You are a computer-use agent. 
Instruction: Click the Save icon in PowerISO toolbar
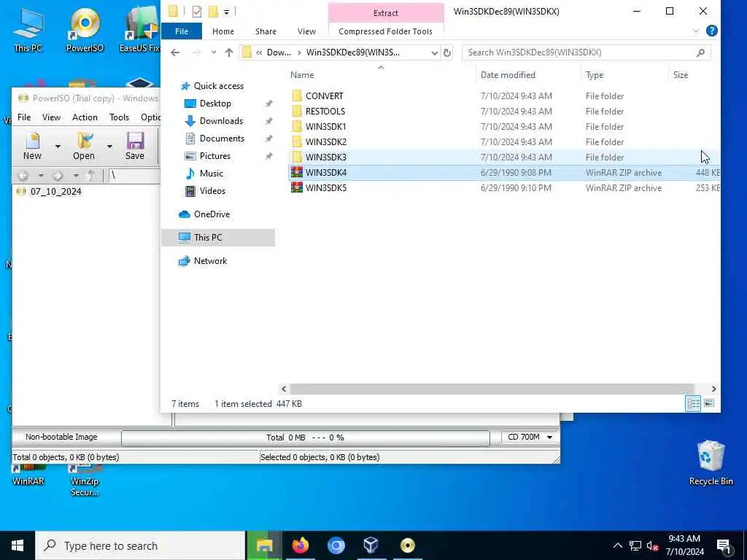135,146
